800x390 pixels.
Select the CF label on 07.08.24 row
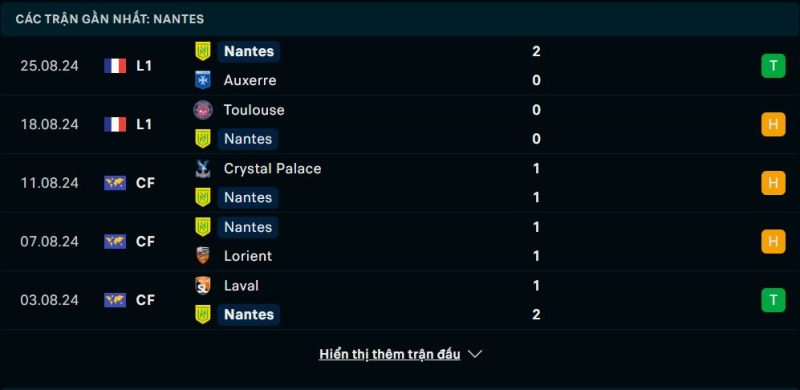145,241
